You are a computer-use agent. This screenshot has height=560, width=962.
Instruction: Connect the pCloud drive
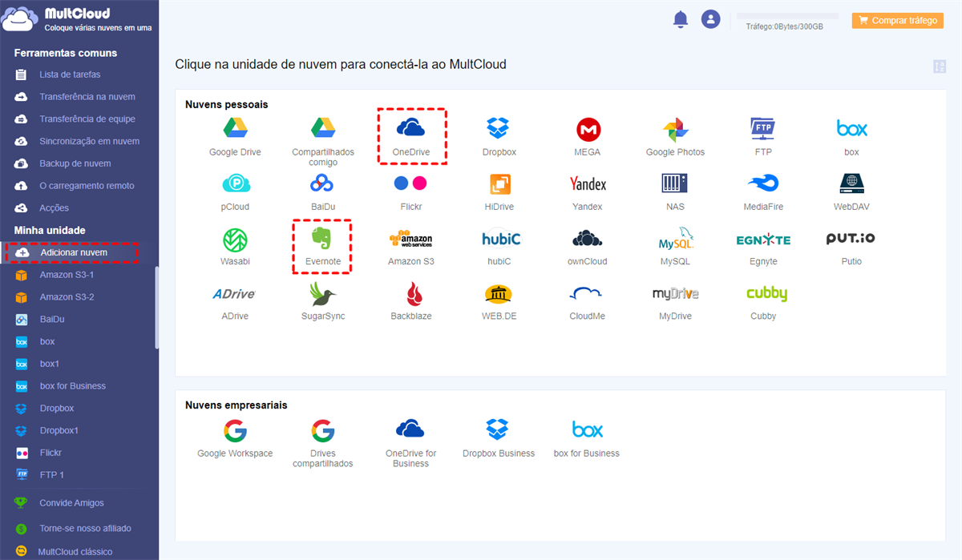235,191
